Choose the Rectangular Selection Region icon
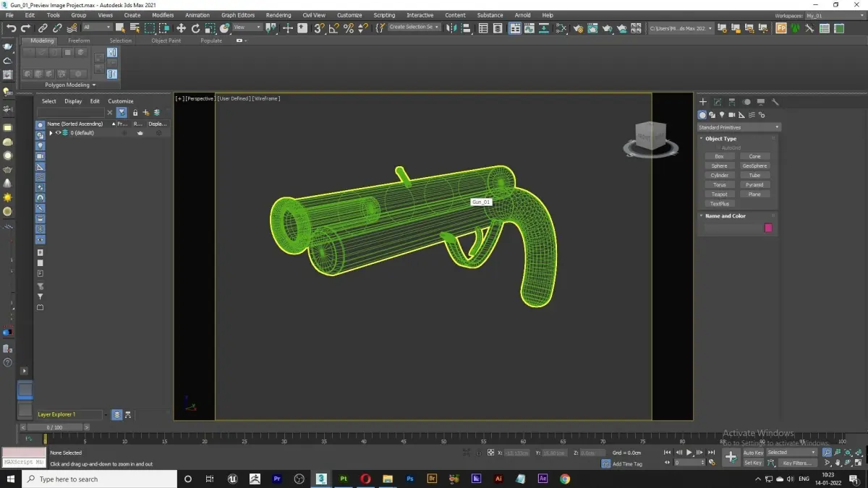Viewport: 868px width, 488px height. point(150,28)
